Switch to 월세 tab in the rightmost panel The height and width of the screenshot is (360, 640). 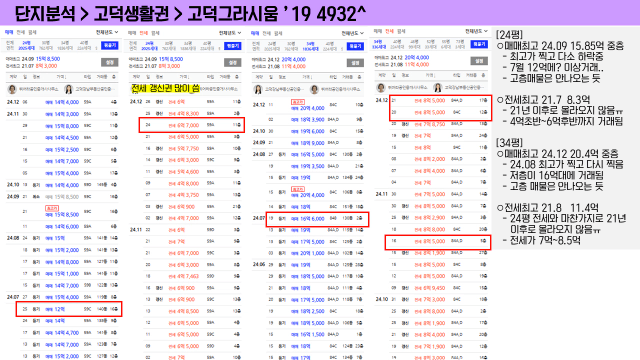coord(402,31)
